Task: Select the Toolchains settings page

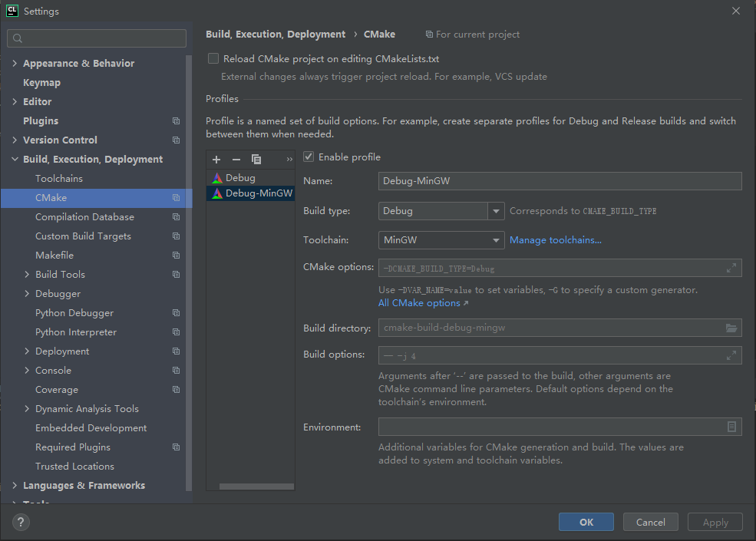Action: (59, 179)
